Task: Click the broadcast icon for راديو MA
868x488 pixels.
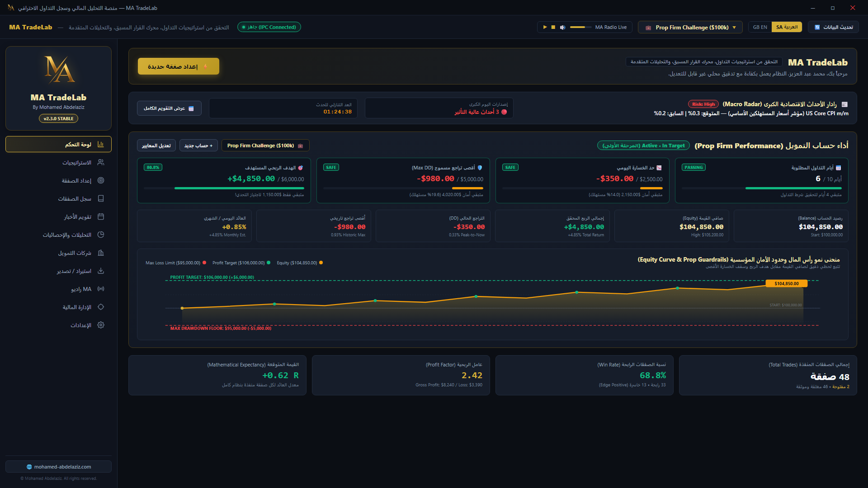Action: [x=101, y=289]
